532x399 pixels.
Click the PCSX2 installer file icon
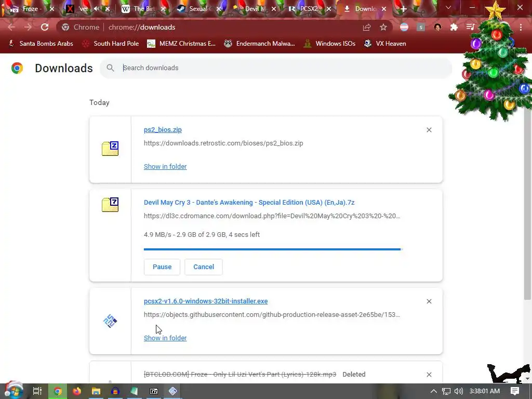click(x=110, y=321)
